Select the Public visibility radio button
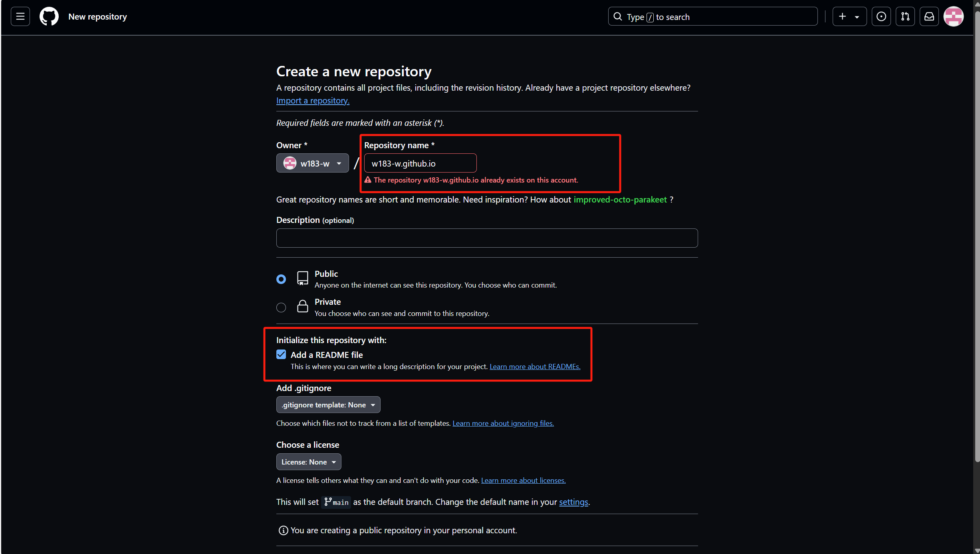980x554 pixels. pyautogui.click(x=281, y=279)
